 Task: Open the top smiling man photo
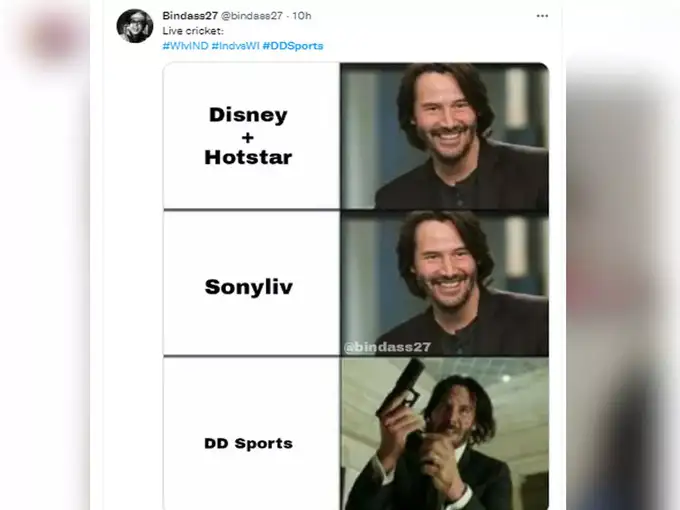[444, 135]
